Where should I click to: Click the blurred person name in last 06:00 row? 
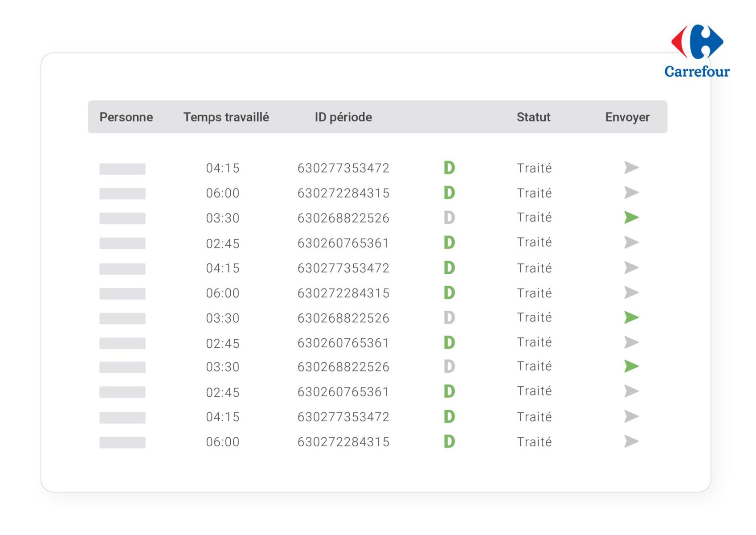pos(123,442)
